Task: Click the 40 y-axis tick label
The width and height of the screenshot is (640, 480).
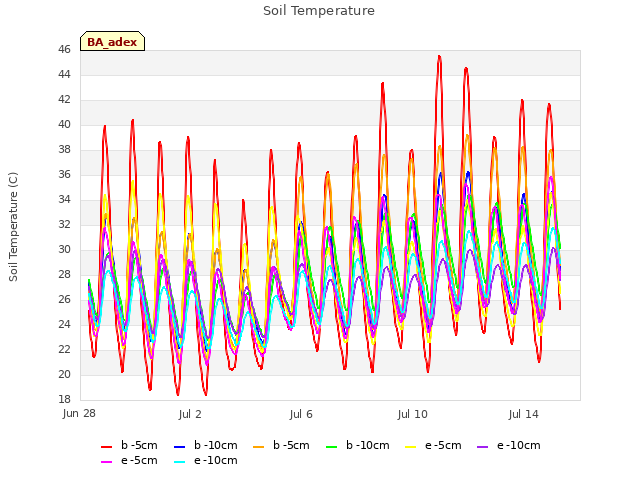Action: tap(64, 124)
